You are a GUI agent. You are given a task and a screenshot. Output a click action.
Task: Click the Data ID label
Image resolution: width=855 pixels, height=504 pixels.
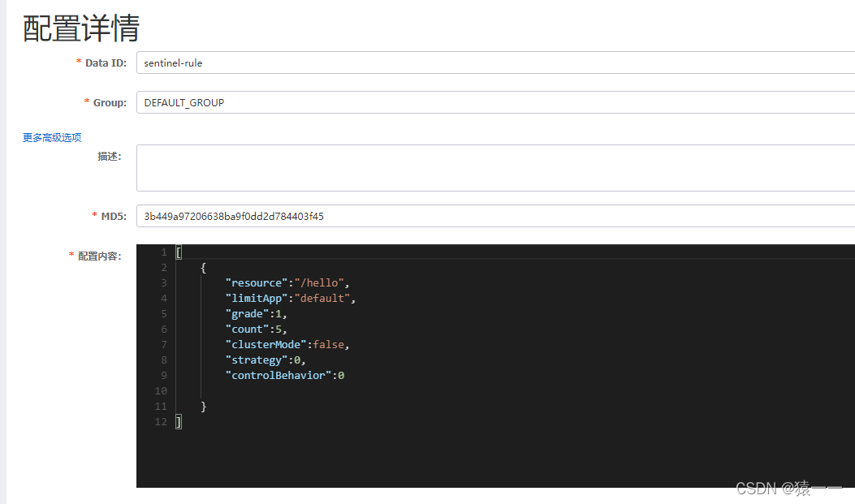[x=106, y=62]
